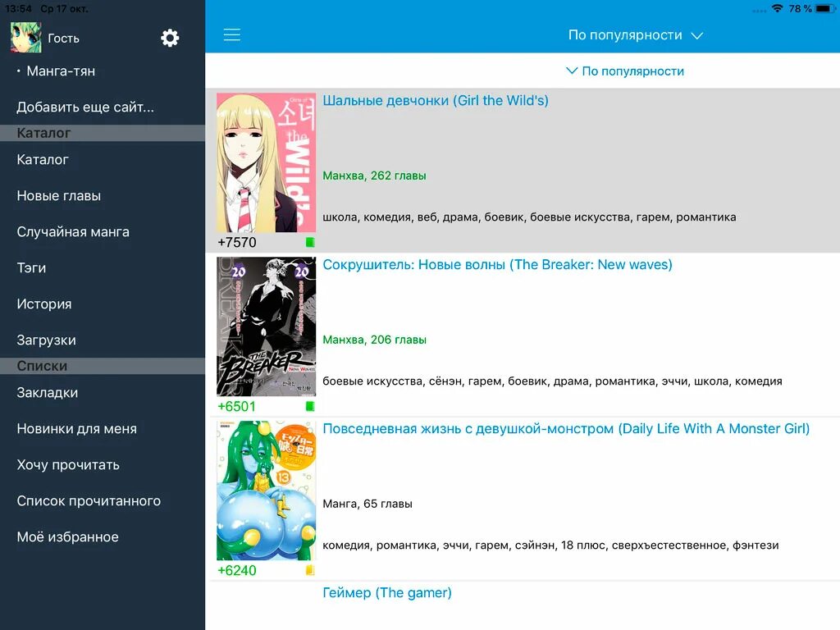Tap Манга, 65 главы text
This screenshot has height=630, width=840.
coord(367,504)
